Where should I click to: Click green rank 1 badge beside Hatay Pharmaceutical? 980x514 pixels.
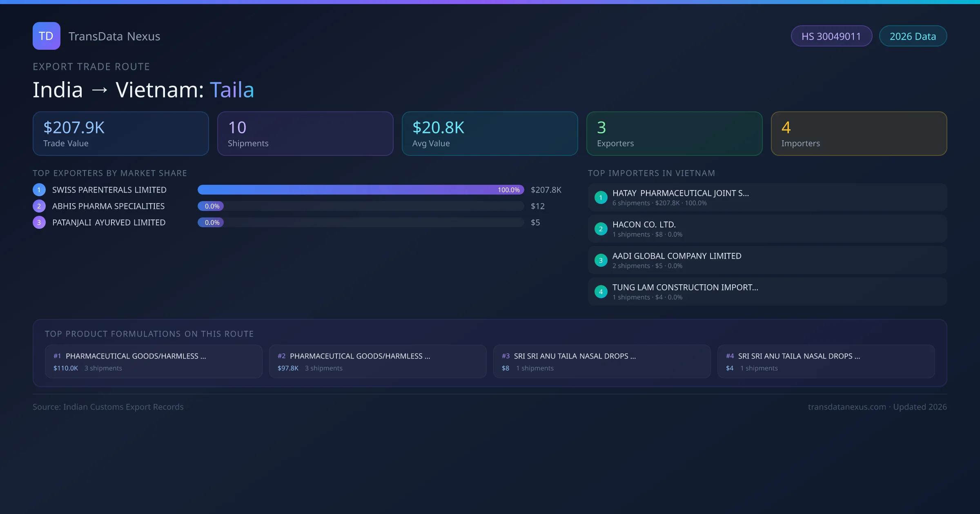[601, 197]
